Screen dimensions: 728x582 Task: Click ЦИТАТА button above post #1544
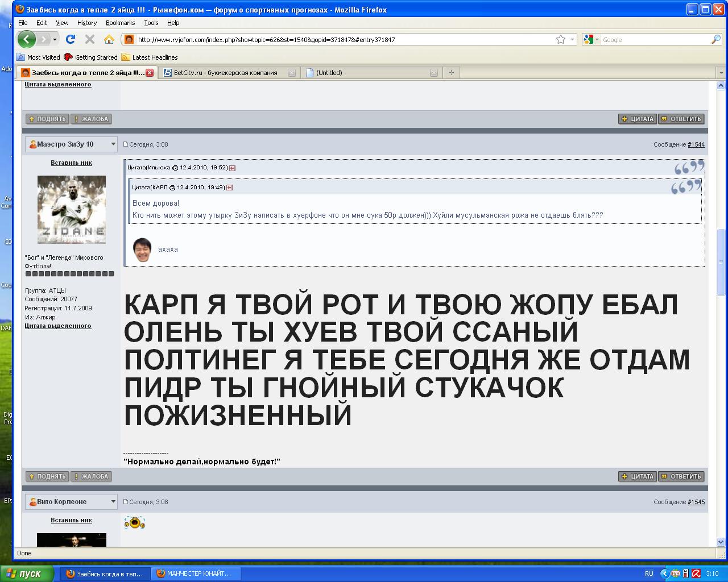[638, 119]
